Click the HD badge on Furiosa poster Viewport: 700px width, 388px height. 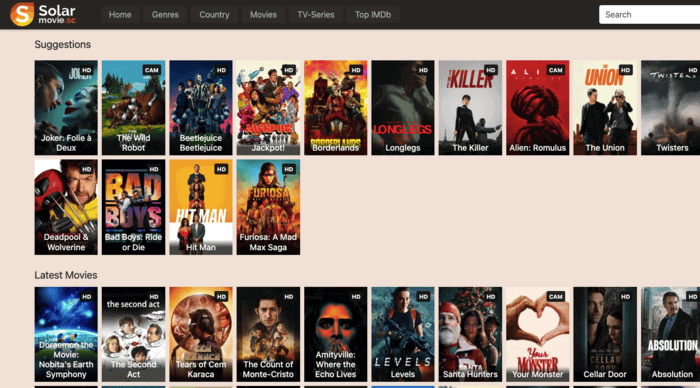click(289, 169)
